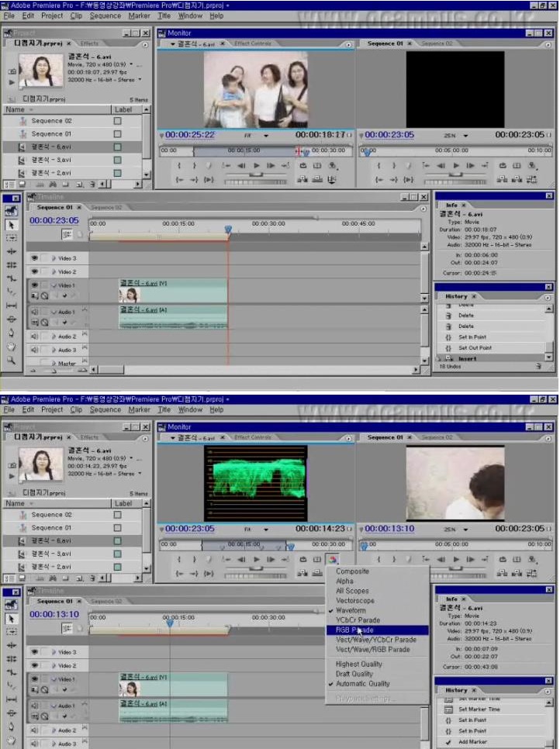Select the Slip tool in upper screenshot's toolbox
The height and width of the screenshot is (749, 560).
(12, 305)
